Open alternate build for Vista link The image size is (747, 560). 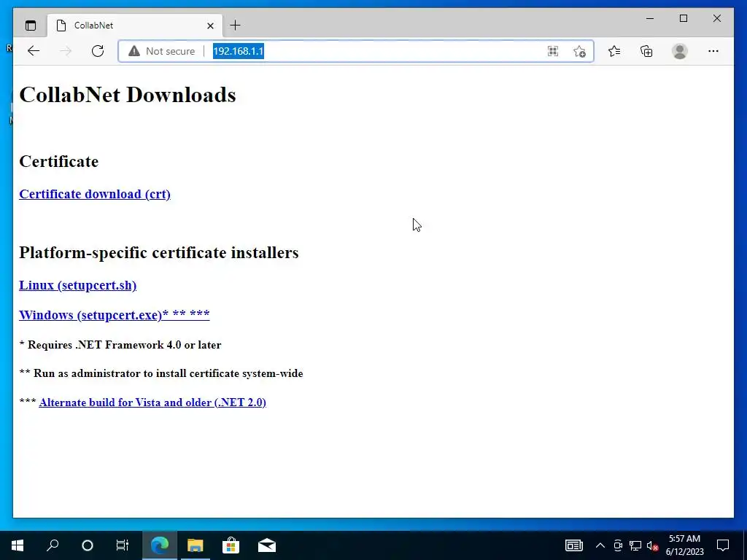pyautogui.click(x=152, y=402)
